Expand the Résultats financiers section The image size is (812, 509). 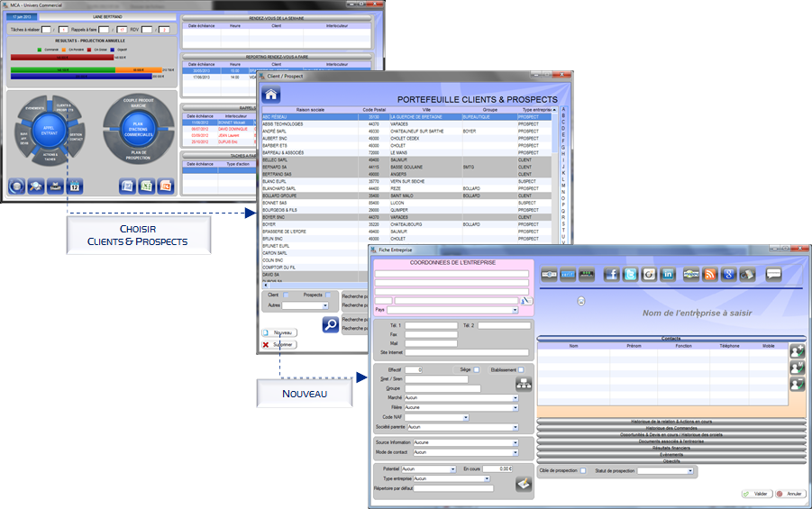pos(671,448)
